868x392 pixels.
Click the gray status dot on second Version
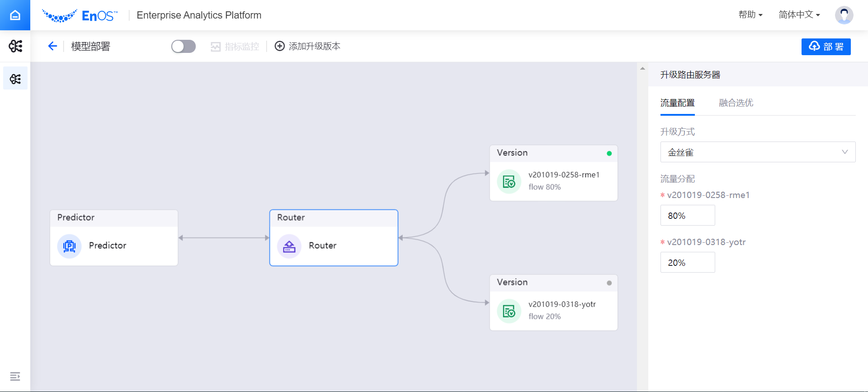[609, 283]
